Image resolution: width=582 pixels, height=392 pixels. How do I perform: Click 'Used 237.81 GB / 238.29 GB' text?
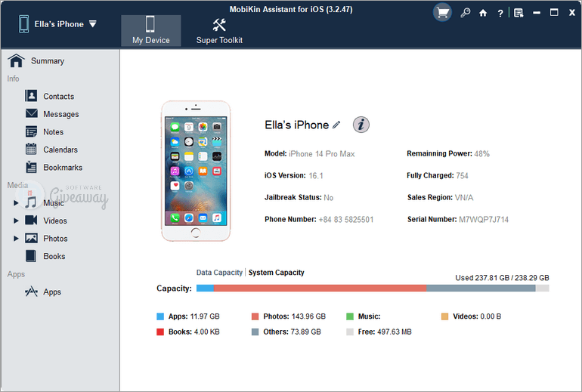pyautogui.click(x=502, y=278)
